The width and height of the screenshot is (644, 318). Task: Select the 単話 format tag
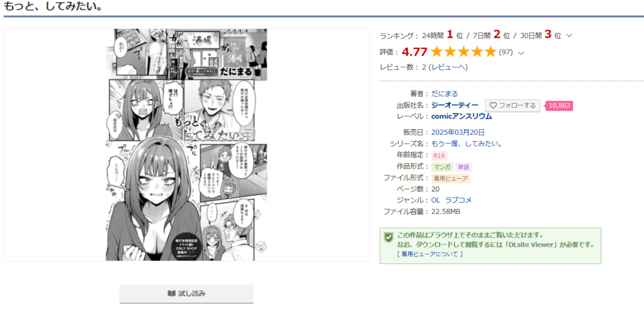click(x=464, y=167)
